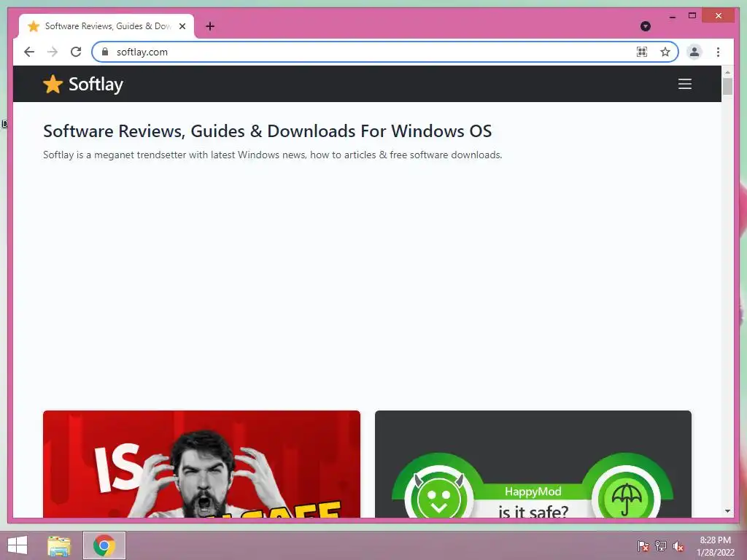This screenshot has height=560, width=747.
Task: Create QR code for this page icon
Action: (642, 52)
